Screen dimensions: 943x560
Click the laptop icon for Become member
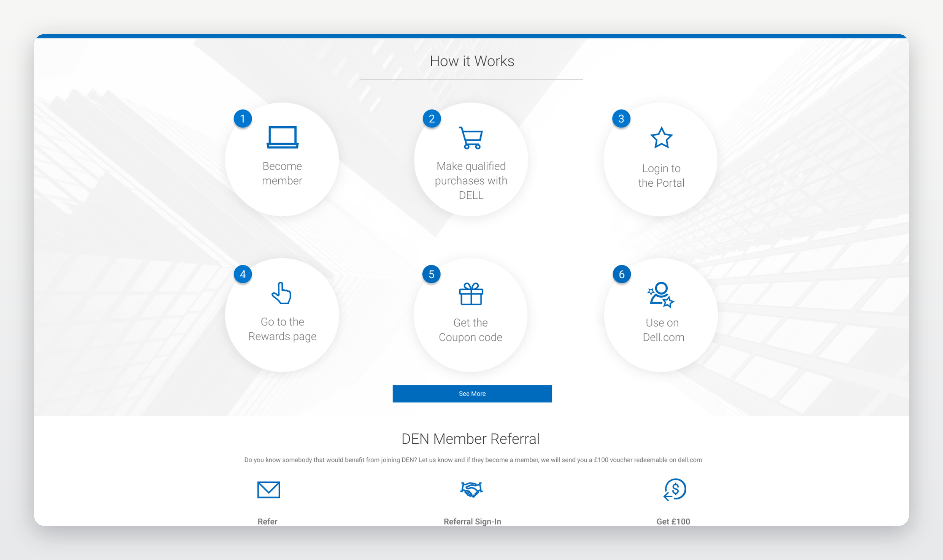pos(283,137)
